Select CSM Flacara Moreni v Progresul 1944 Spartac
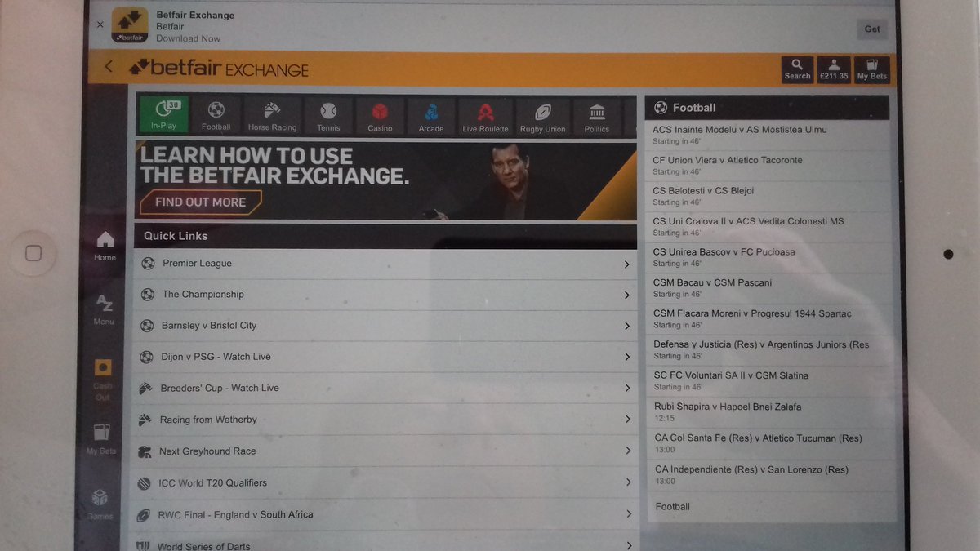The image size is (980, 551). (769, 319)
